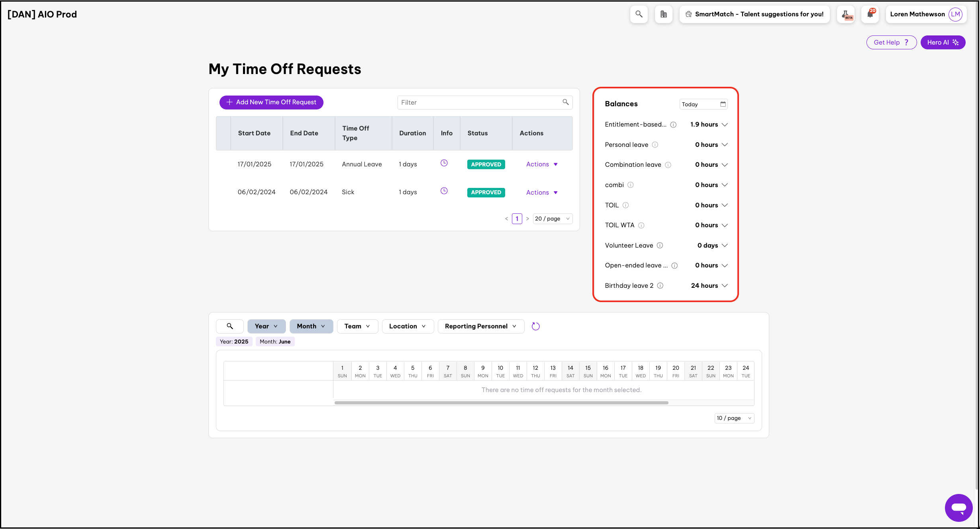Change 10 / page calendar size
The width and height of the screenshot is (980, 529).
tap(734, 418)
